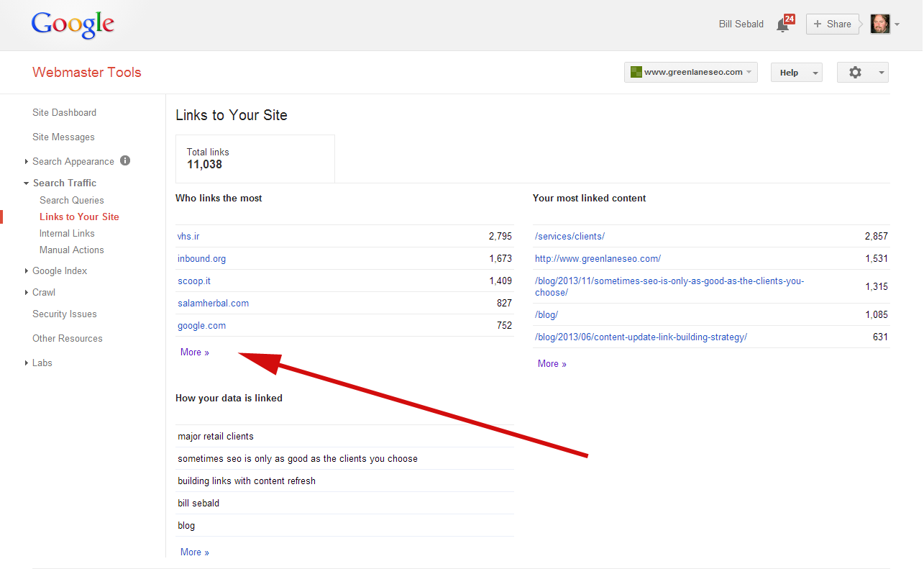Open the scoop.it link
The height and width of the screenshot is (569, 924).
click(x=194, y=281)
